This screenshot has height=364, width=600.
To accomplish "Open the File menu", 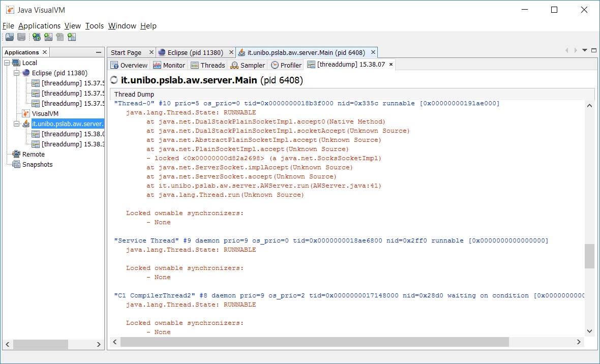I will click(8, 25).
